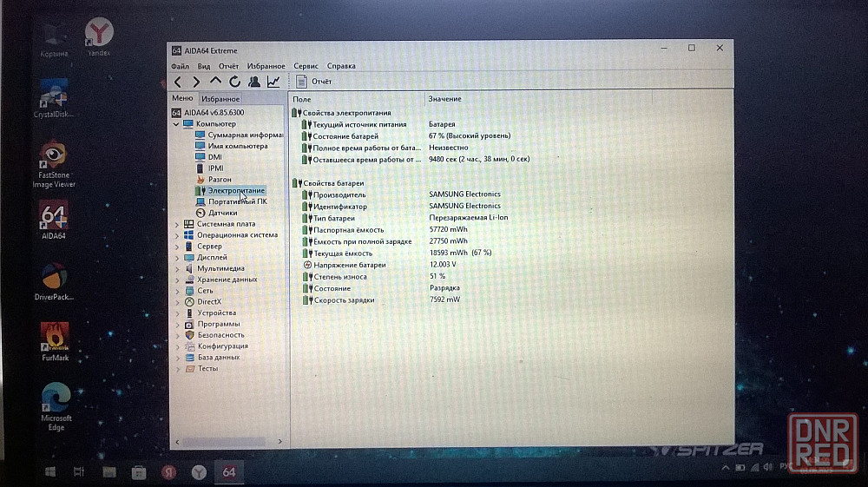Switch to the Избранное tab in side panel

point(220,98)
